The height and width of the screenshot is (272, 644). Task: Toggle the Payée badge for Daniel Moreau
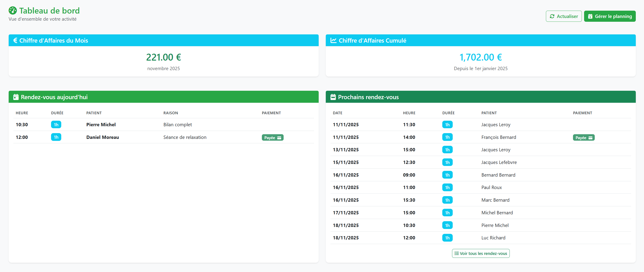click(x=273, y=137)
